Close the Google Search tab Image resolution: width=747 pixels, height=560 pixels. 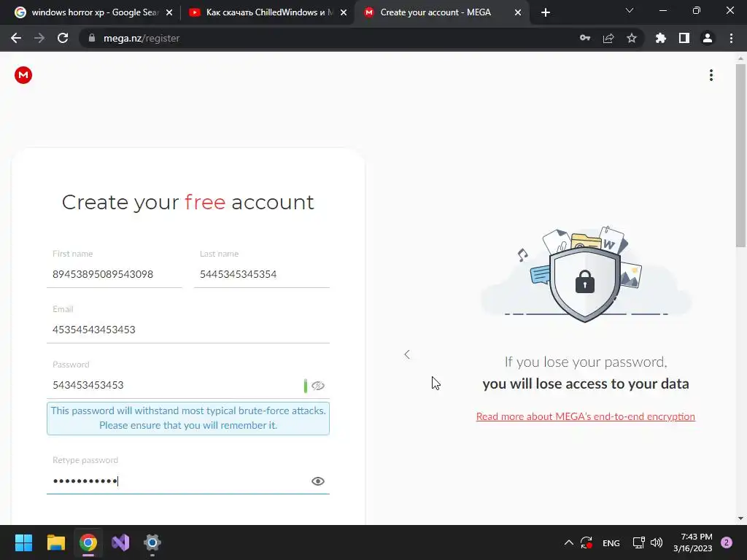pos(169,13)
